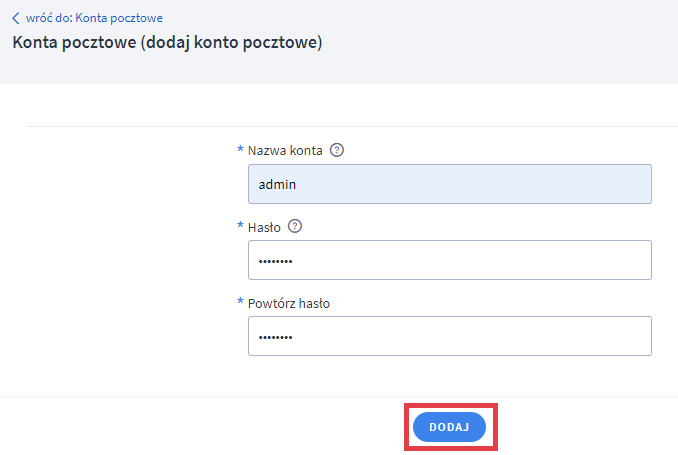Click the 'Hasło' field label text
This screenshot has height=455, width=678.
point(265,227)
